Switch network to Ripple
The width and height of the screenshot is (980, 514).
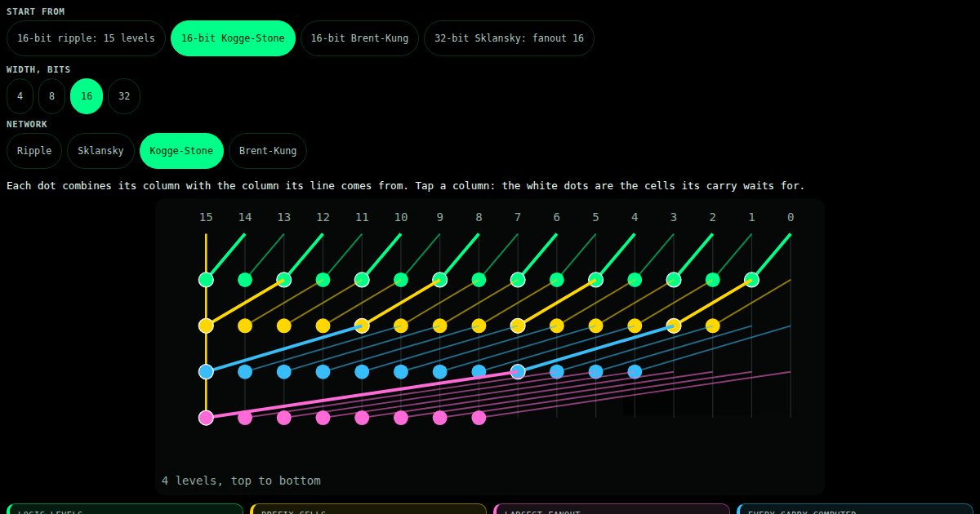[34, 151]
